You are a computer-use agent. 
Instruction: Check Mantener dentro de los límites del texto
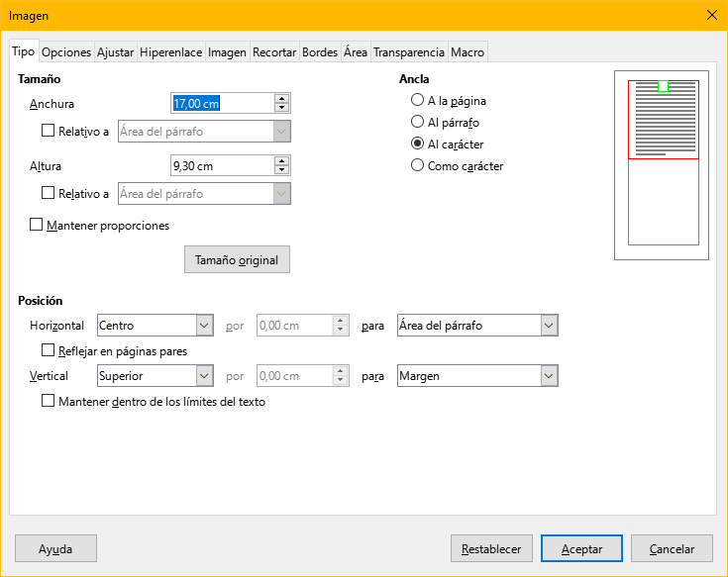click(48, 402)
